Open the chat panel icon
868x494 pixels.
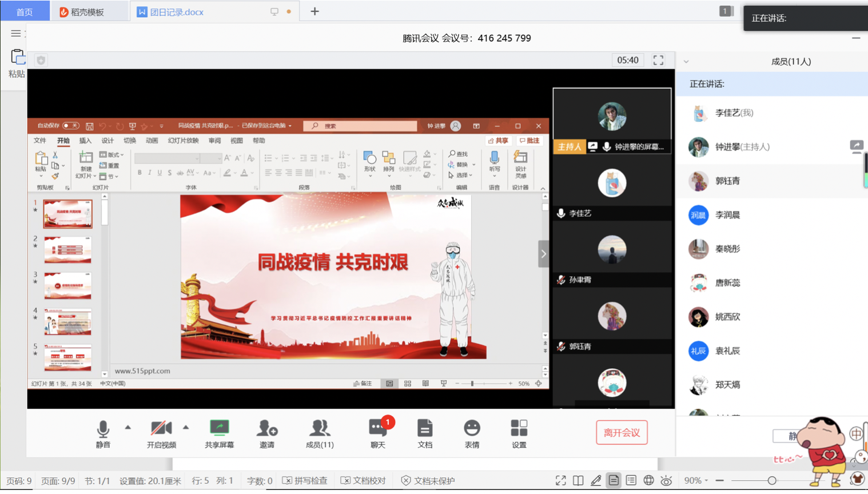377,429
